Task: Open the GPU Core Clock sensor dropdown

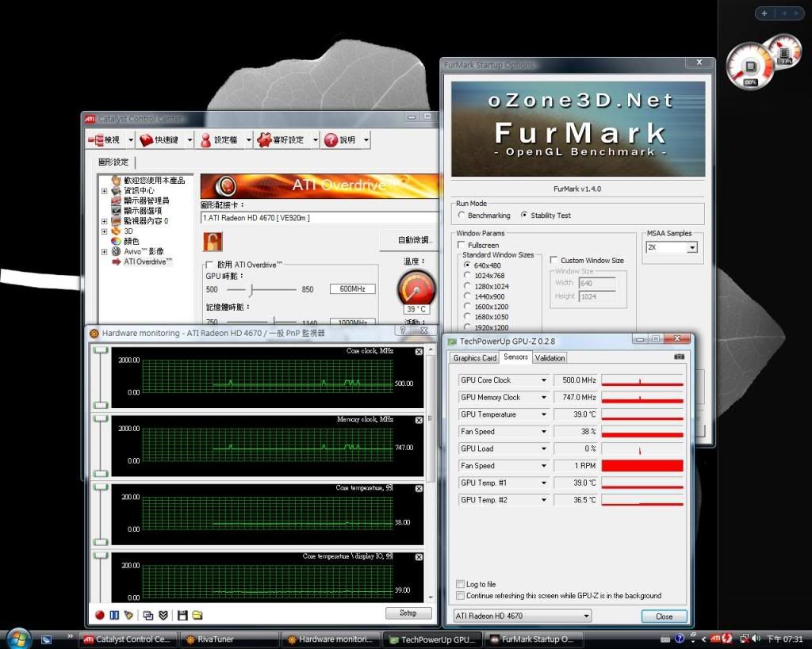Action: pyautogui.click(x=544, y=380)
